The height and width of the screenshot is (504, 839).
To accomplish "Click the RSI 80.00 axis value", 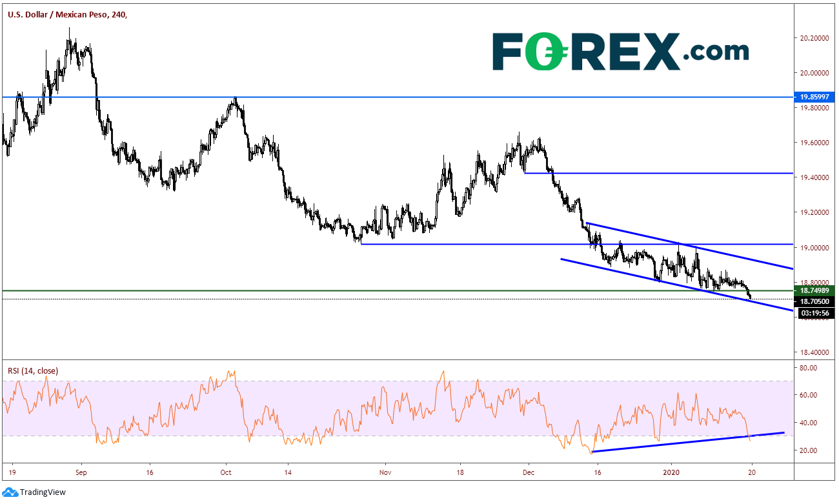I will pos(808,368).
